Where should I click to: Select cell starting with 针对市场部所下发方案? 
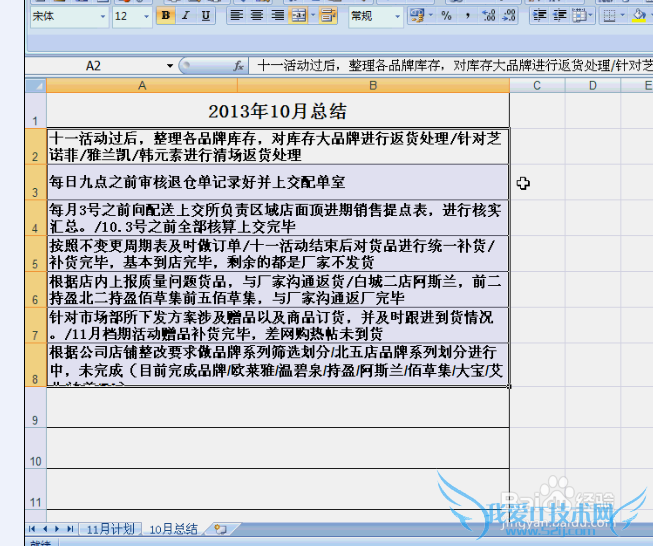(x=278, y=325)
